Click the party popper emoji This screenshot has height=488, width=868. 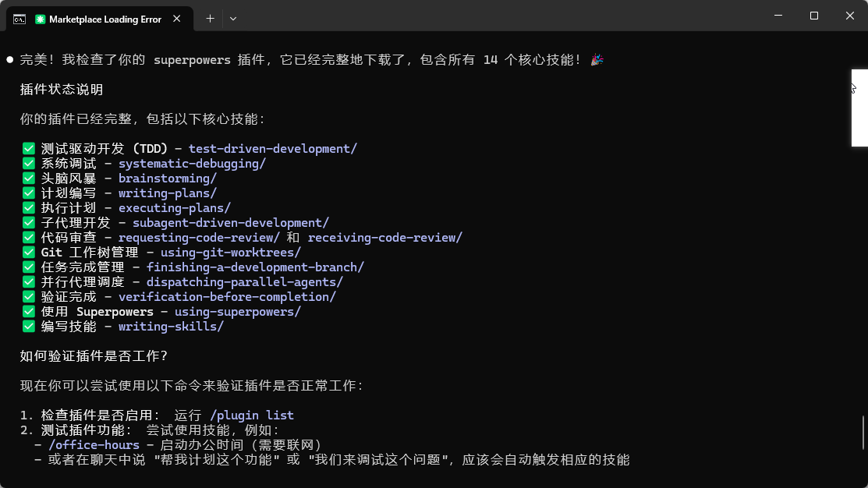tap(597, 60)
